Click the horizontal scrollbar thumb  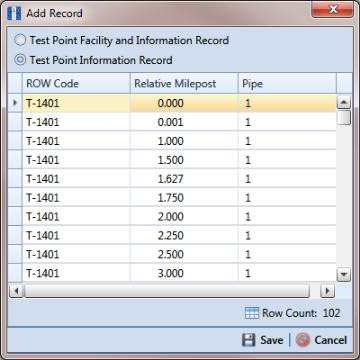(x=167, y=291)
